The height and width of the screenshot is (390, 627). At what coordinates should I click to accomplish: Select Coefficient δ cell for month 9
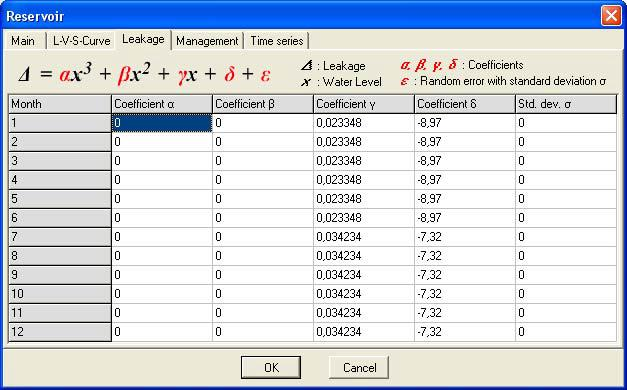pos(465,275)
